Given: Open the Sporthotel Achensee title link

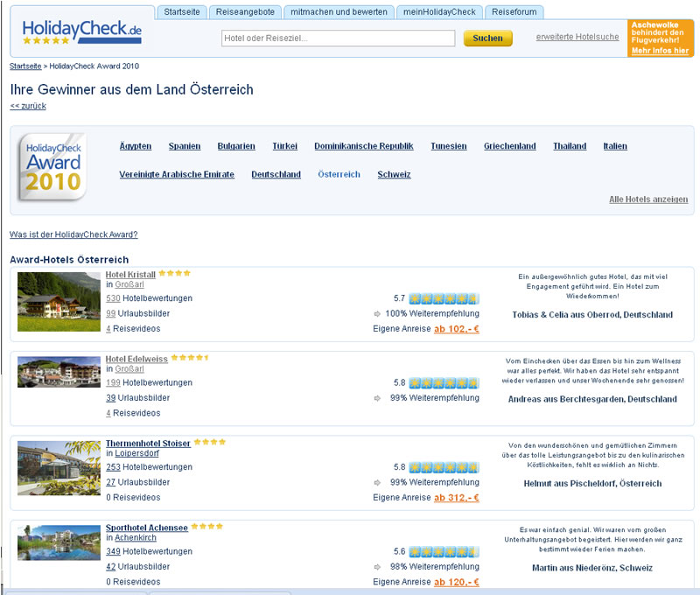Looking at the screenshot, I should pos(147,528).
